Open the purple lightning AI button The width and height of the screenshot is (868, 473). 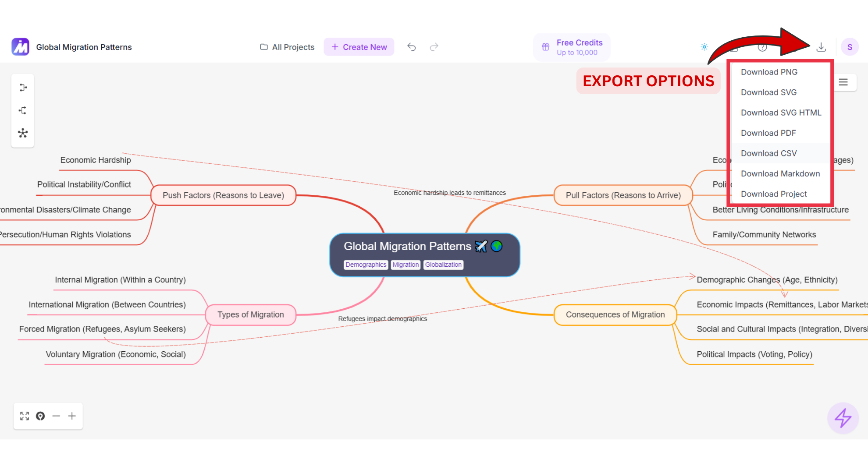[x=842, y=418]
